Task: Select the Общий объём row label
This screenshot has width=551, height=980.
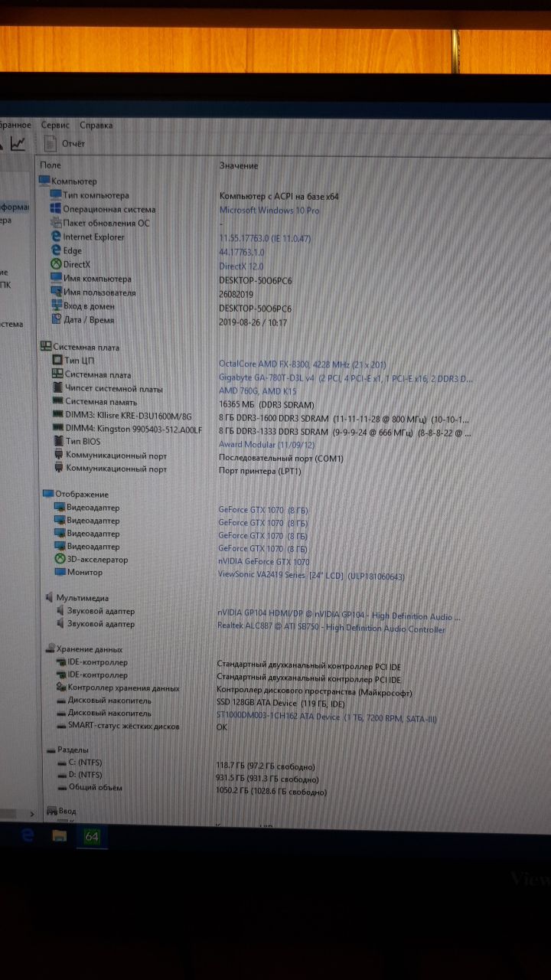Action: (95, 788)
